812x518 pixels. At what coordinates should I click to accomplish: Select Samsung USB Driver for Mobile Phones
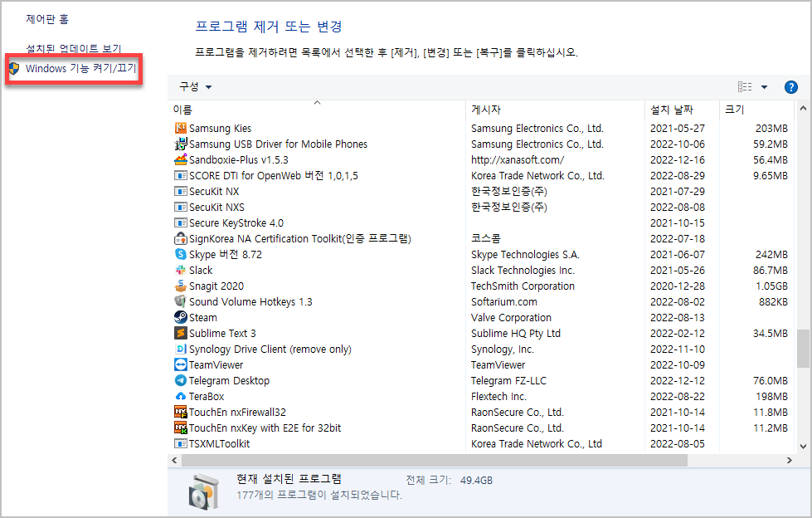tap(278, 144)
